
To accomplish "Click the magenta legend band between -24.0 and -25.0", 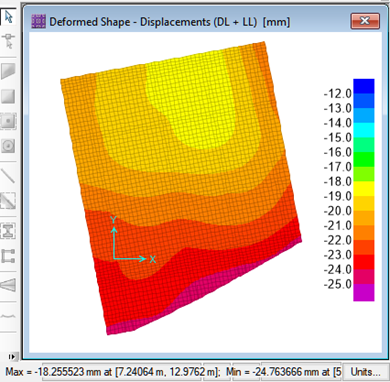I will (x=364, y=277).
